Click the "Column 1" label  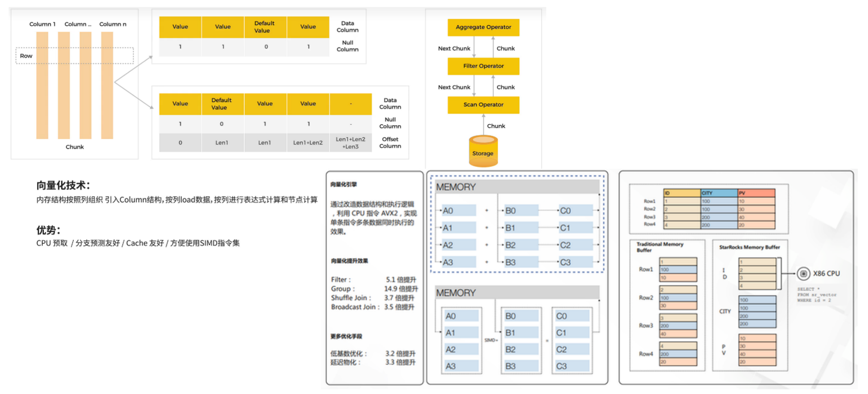(42, 24)
